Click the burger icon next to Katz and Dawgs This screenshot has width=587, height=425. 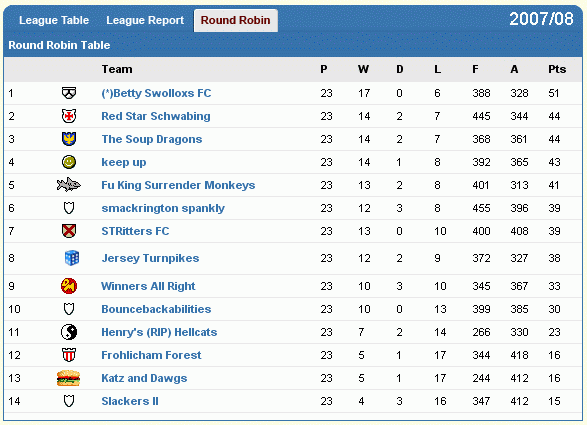point(69,378)
